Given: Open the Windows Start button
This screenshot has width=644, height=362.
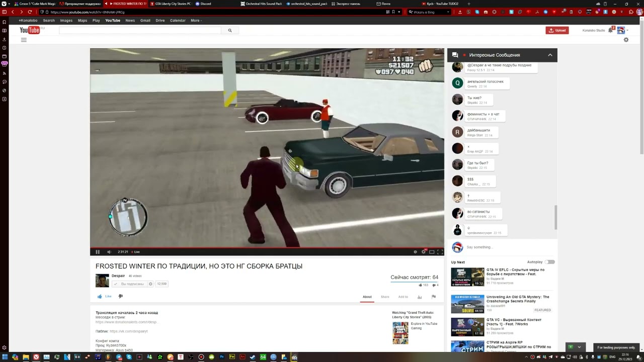Looking at the screenshot, I should click(5, 357).
